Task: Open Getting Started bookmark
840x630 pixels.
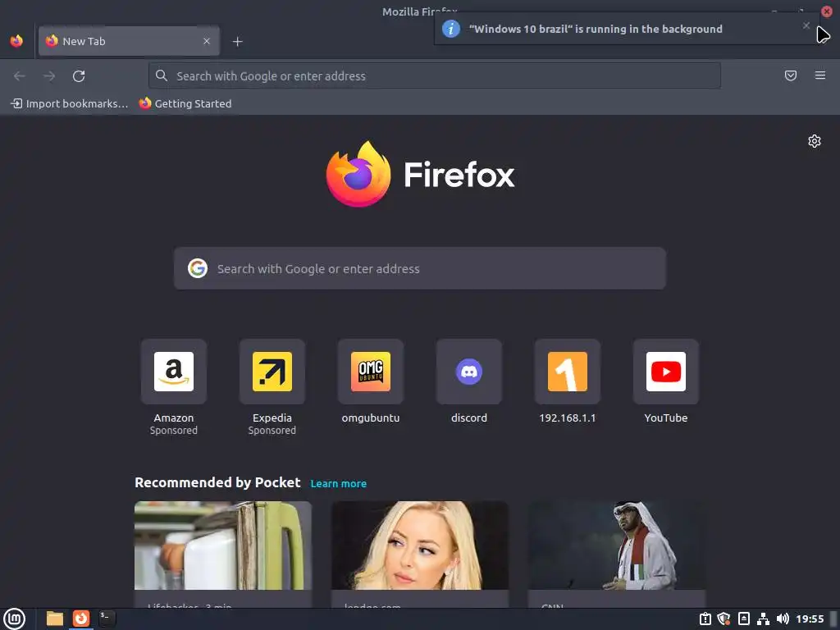Action: pos(185,103)
